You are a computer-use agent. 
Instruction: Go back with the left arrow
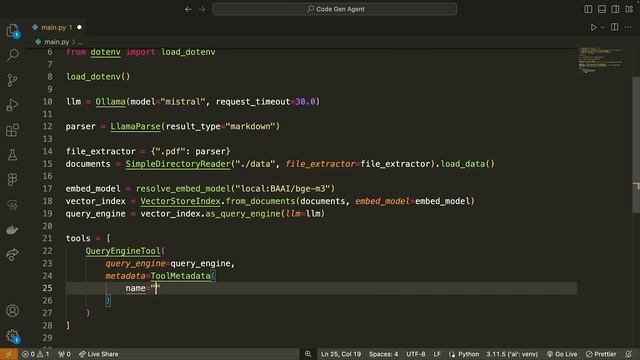(188, 9)
